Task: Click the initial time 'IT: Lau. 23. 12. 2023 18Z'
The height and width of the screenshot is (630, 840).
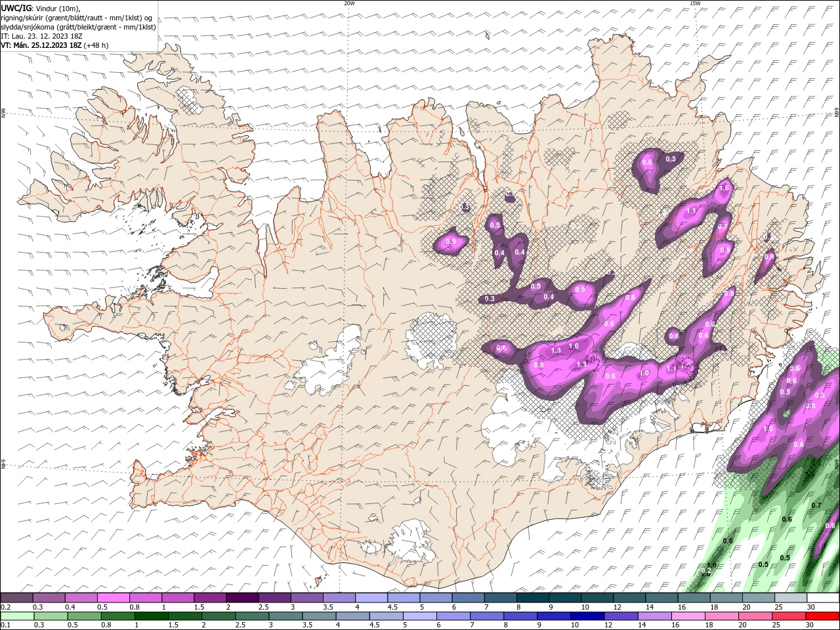Action: click(41, 36)
